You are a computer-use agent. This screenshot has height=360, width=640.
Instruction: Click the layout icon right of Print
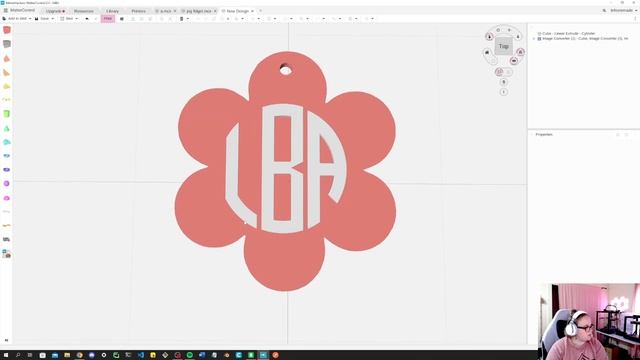[122, 19]
